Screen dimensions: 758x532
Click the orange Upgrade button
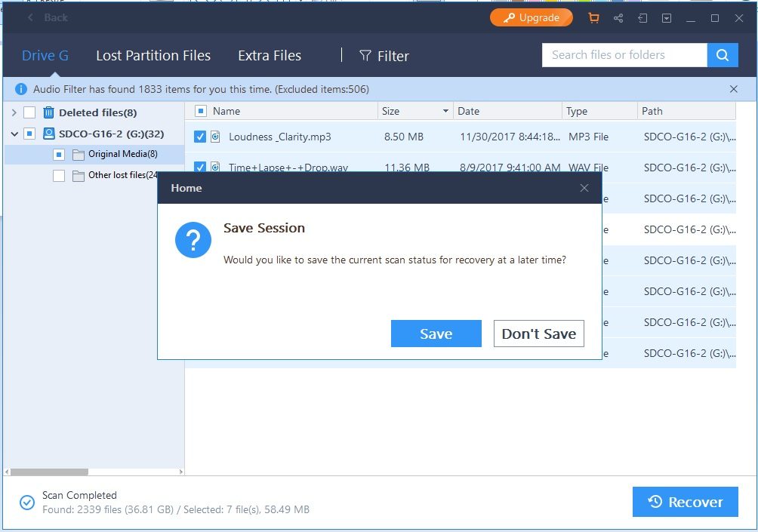[x=532, y=18]
